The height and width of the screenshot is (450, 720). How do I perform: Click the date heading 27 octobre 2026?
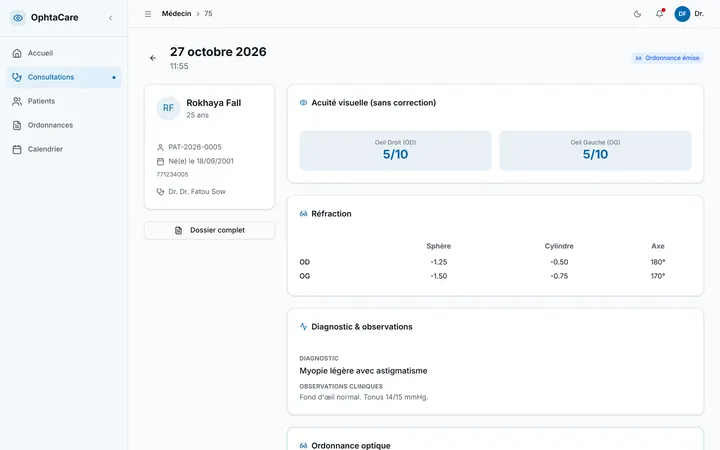(218, 51)
